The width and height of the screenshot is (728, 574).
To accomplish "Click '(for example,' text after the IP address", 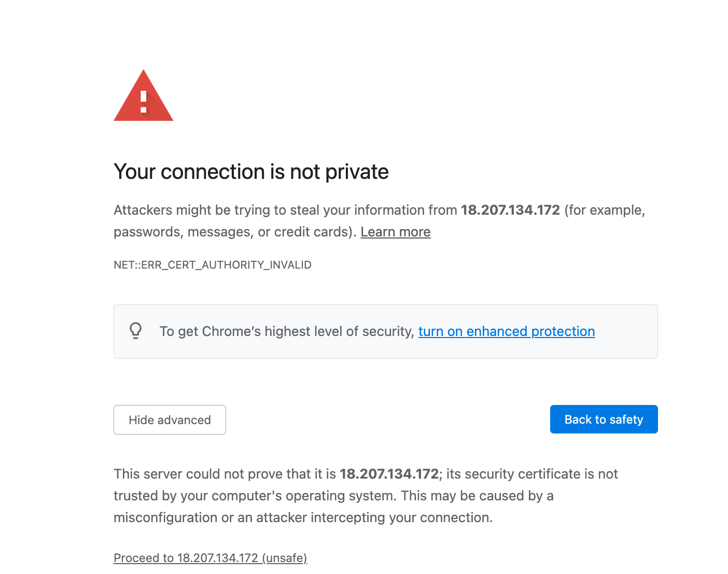I will [605, 210].
